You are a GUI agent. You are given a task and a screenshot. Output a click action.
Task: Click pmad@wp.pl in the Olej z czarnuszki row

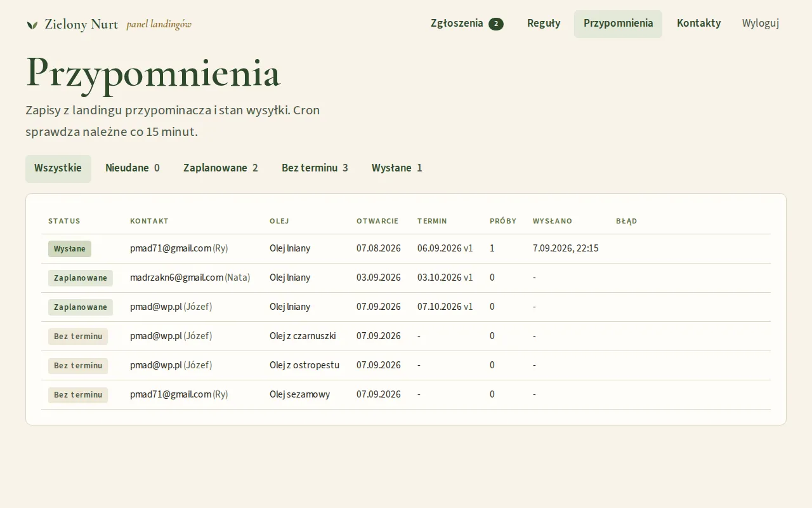coord(156,336)
